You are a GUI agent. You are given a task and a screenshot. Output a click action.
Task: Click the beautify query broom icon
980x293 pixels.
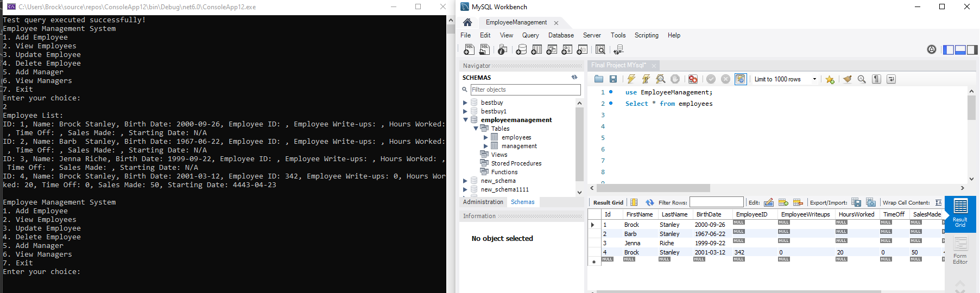[x=847, y=79]
